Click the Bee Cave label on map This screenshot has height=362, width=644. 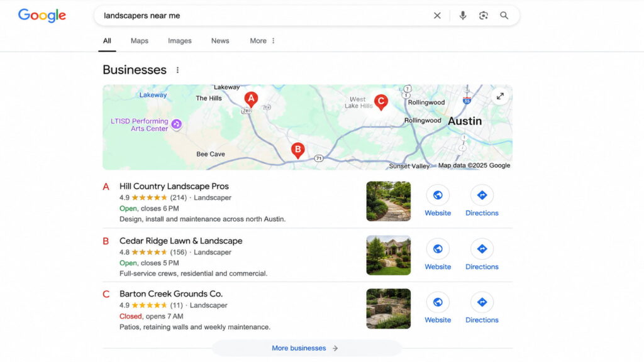[210, 155]
